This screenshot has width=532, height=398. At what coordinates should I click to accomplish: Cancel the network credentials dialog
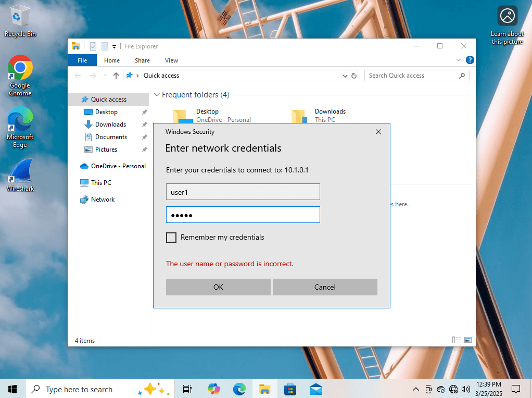(x=325, y=287)
